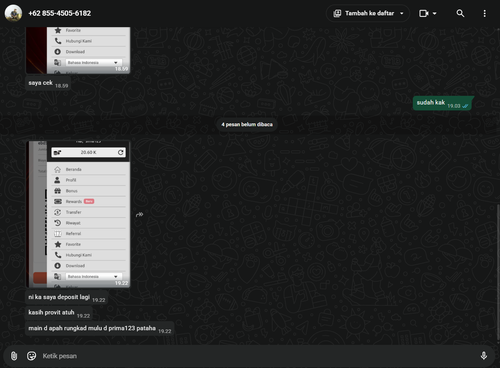
Task: Click the chat scrollbar thumb
Action: 498,273
